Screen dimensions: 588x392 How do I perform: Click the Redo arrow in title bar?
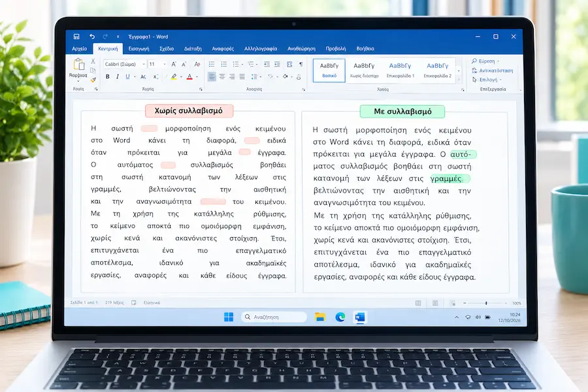point(105,37)
